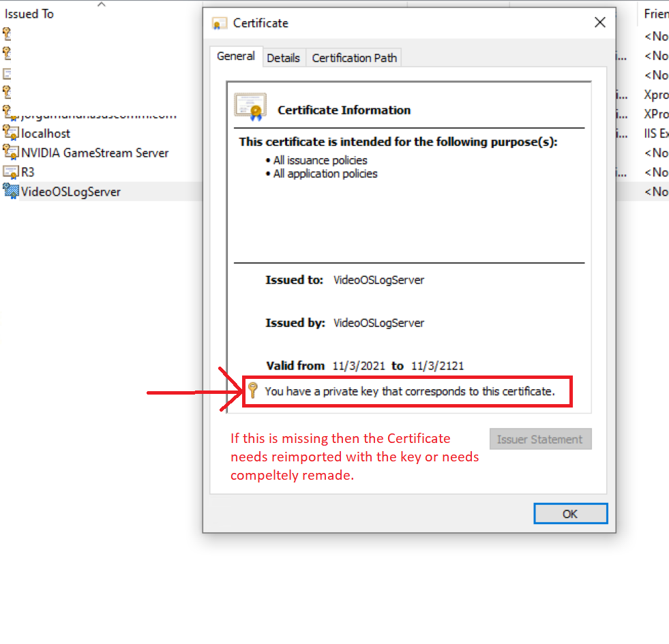Click the plain certificate icon without a key
The image size is (669, 644).
tap(8, 72)
